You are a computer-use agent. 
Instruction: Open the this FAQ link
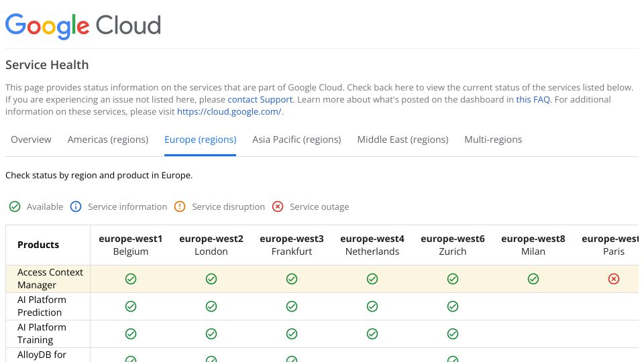click(x=533, y=99)
